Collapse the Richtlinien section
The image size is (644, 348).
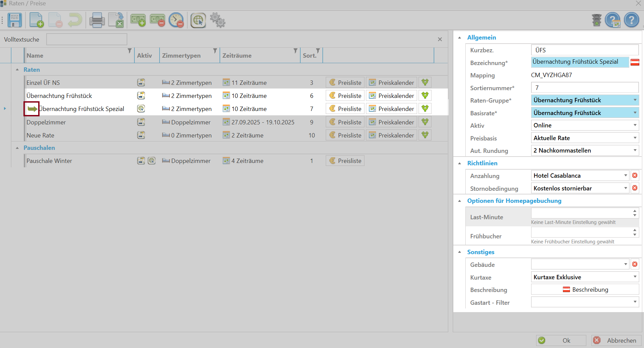[x=459, y=163]
